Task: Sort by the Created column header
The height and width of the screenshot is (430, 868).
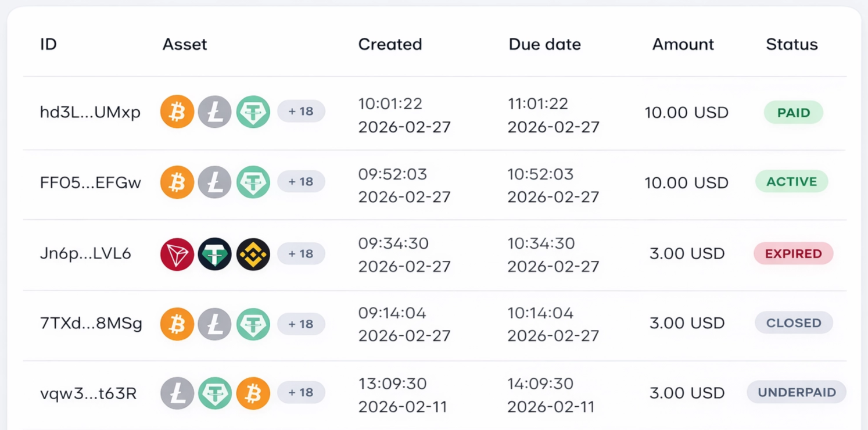Action: click(x=390, y=44)
